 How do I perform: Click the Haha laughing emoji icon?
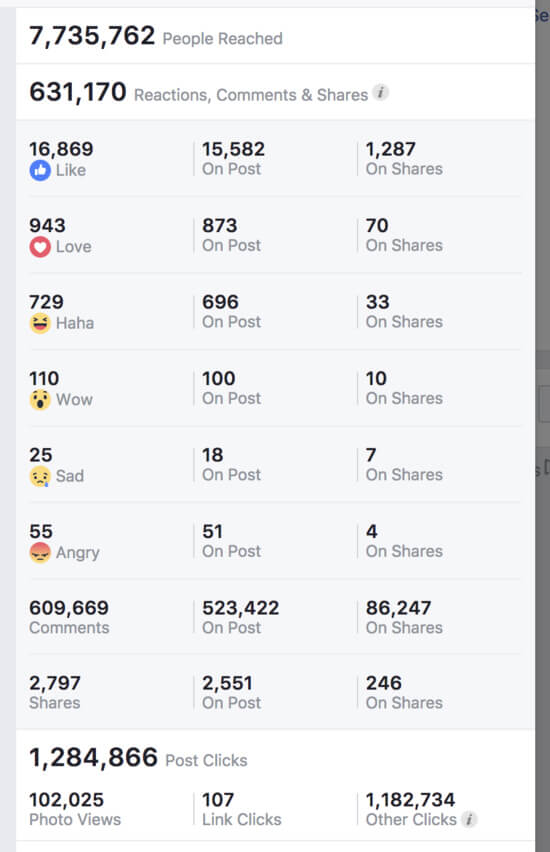pyautogui.click(x=40, y=324)
